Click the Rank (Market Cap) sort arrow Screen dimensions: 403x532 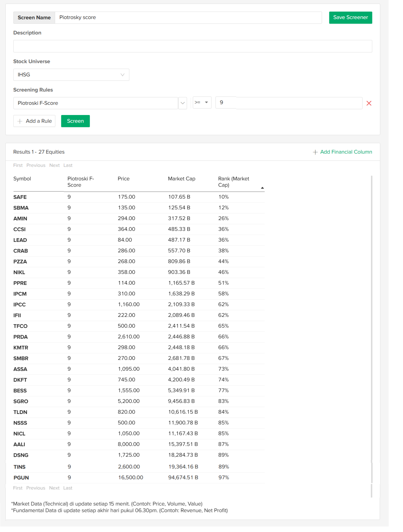262,188
